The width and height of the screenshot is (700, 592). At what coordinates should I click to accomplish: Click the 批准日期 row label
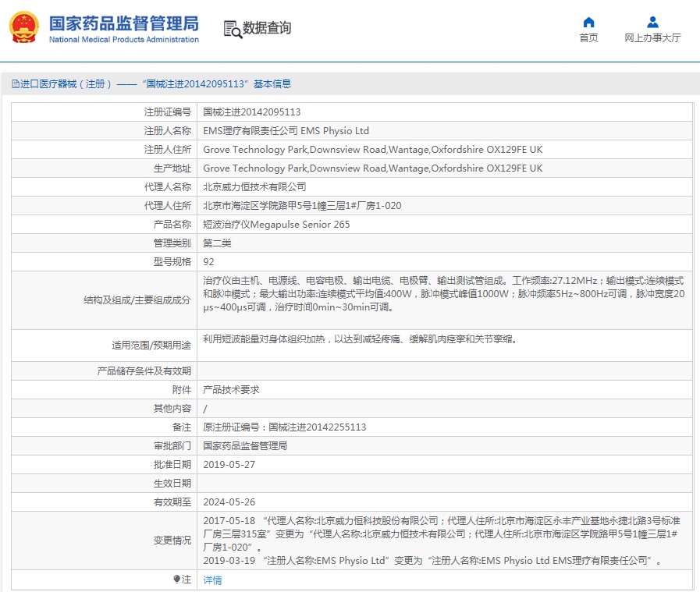172,464
